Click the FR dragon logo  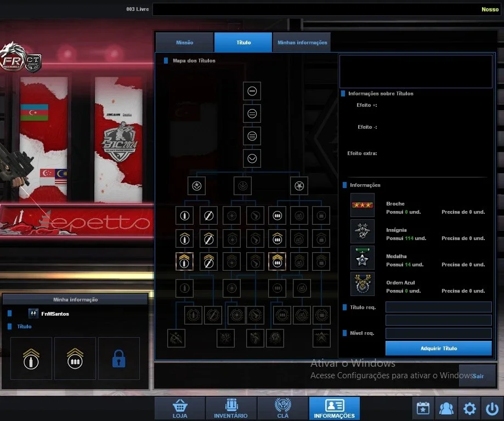point(12,57)
